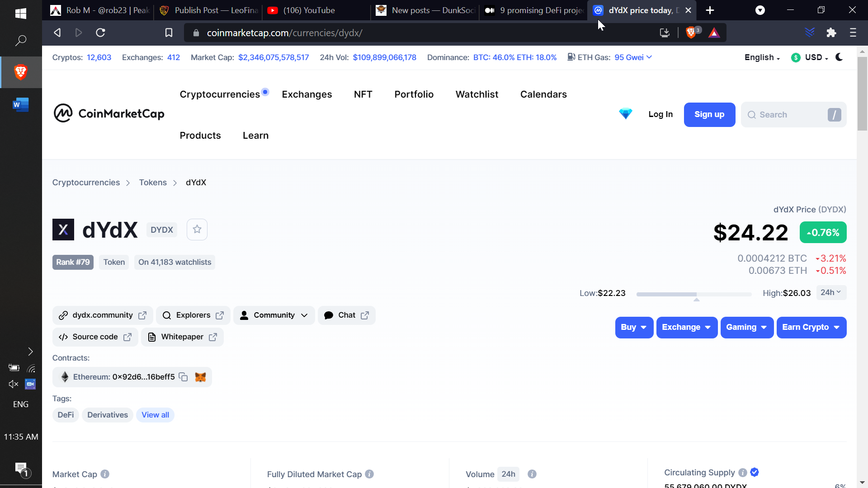Screen dimensions: 868x488
Task: Click the browser back arrow
Action: [x=57, y=33]
